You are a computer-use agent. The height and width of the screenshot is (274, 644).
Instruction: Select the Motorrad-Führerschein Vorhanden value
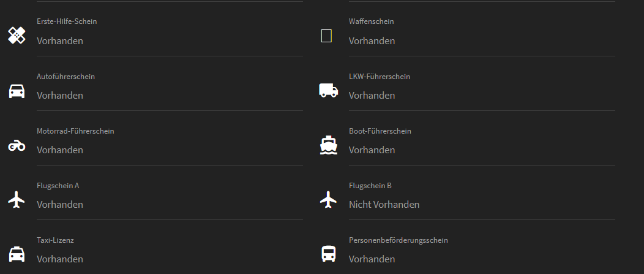[x=60, y=150]
